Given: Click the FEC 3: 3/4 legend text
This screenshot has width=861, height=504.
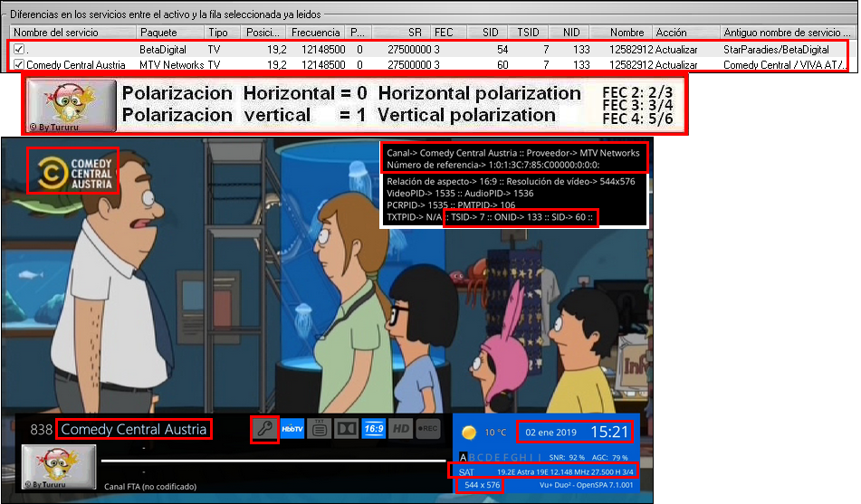Looking at the screenshot, I should [x=637, y=105].
